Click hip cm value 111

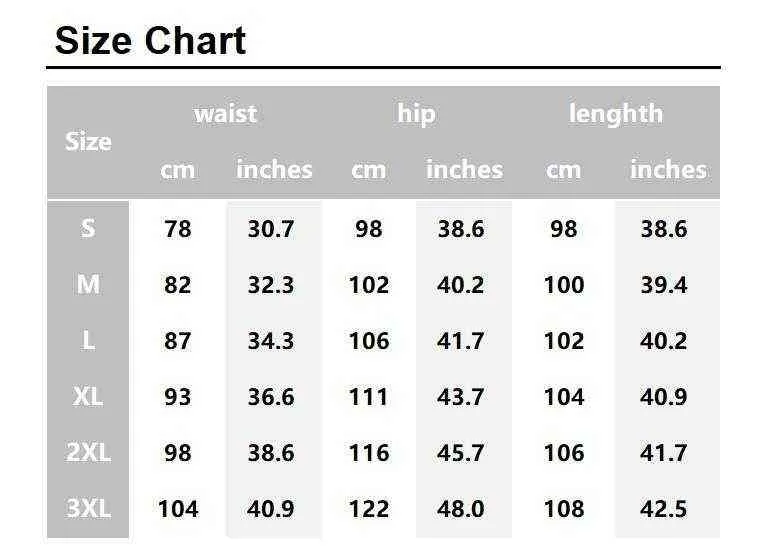click(x=369, y=397)
